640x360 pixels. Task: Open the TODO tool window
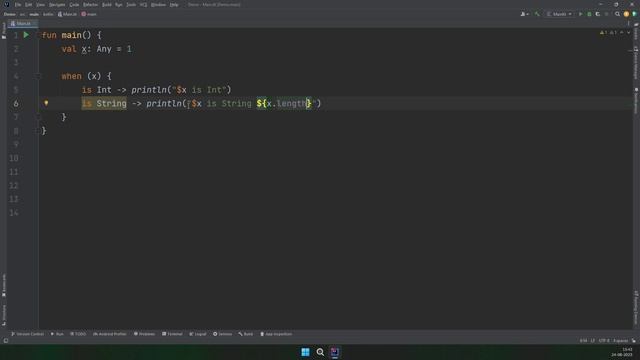click(x=78, y=334)
